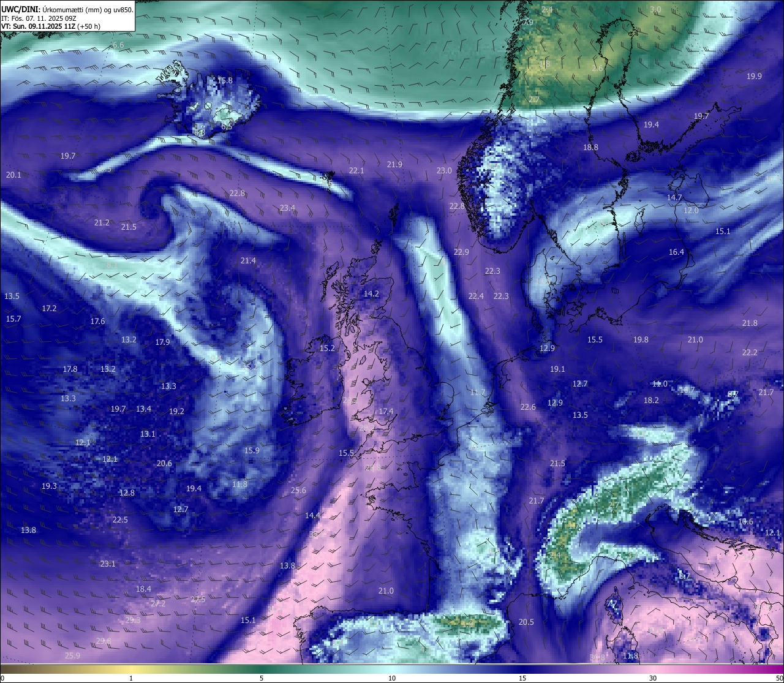Click the 15.8 value over Iceland
784x683 pixels.
point(225,80)
